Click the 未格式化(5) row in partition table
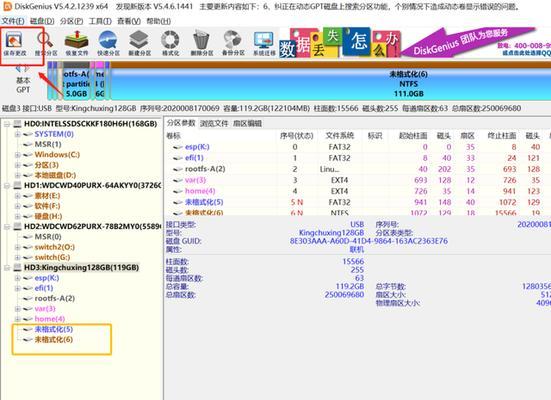551x400 pixels. coord(357,202)
